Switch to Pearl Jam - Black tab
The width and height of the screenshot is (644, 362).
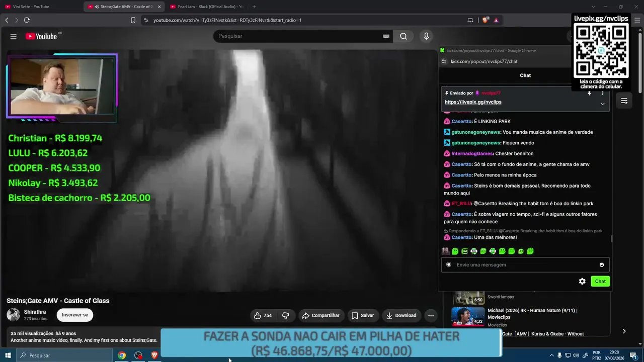[206, 7]
